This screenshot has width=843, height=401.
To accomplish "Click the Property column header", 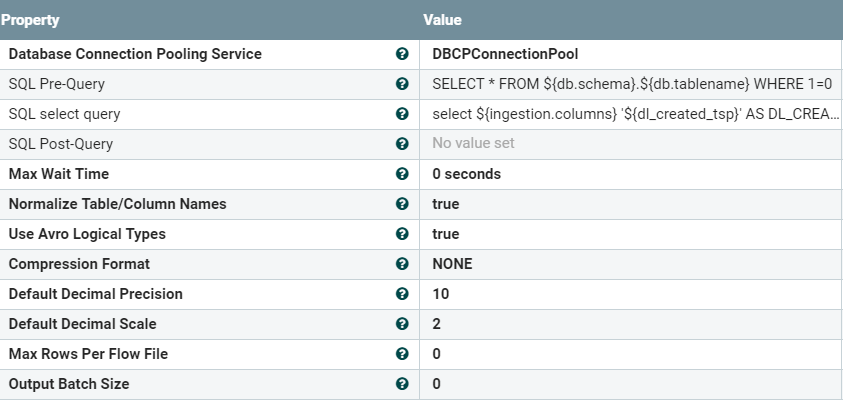I will coord(30,20).
